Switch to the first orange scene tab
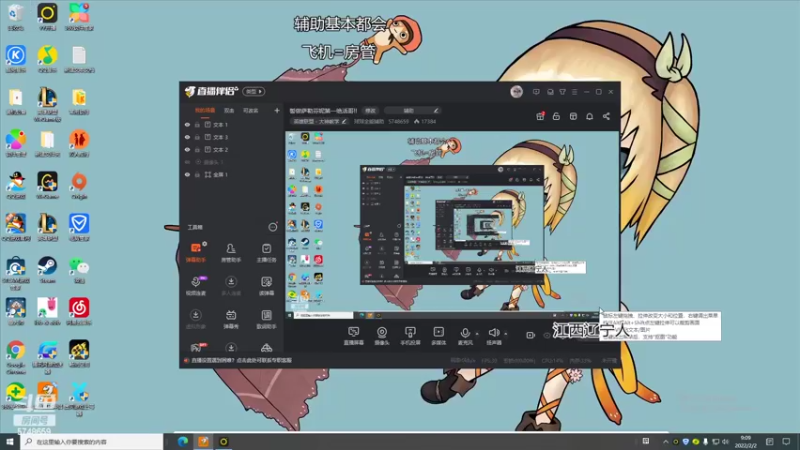The height and width of the screenshot is (450, 800). point(205,111)
